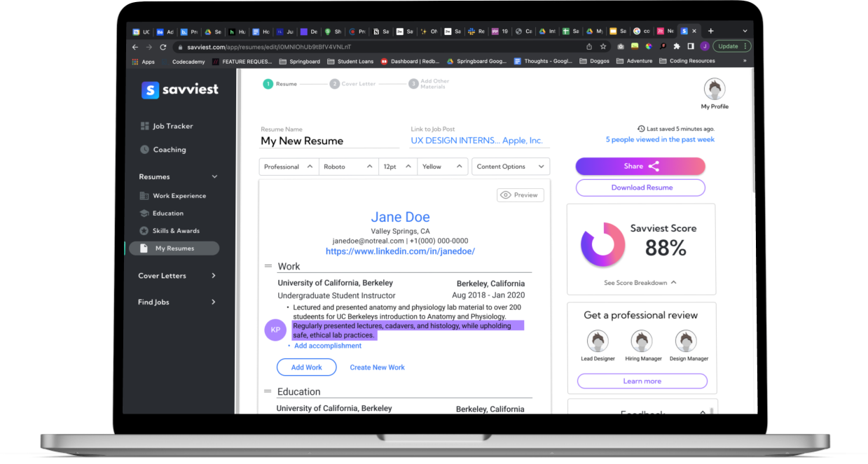Open Skills & Awards sidebar item
Viewport: 868px width, 464px height.
[x=170, y=231]
